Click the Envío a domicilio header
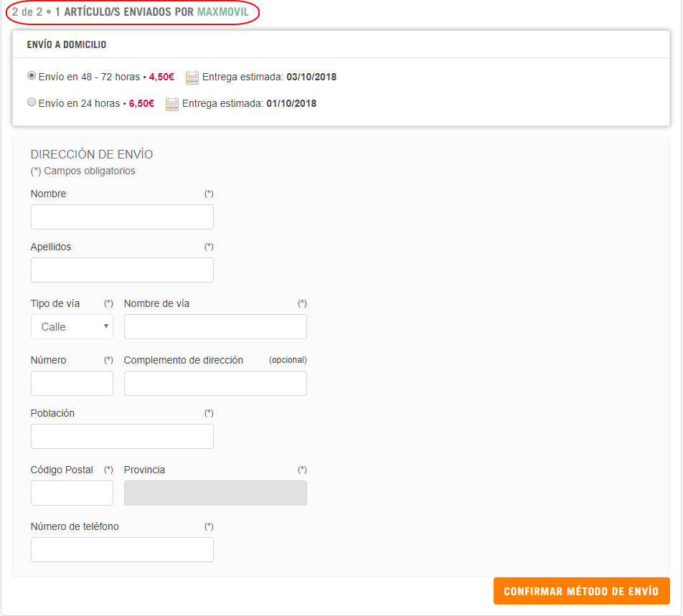Image resolution: width=683 pixels, height=616 pixels. tap(67, 44)
